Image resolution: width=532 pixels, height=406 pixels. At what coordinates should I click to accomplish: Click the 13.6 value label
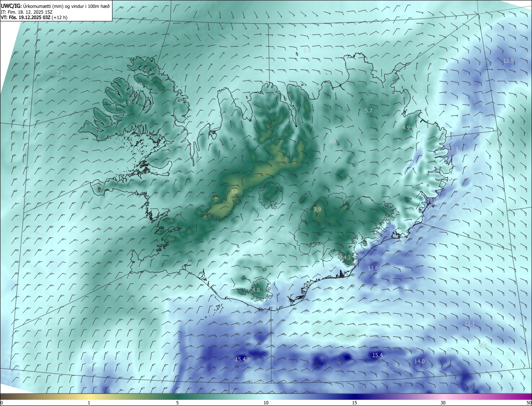click(373, 268)
